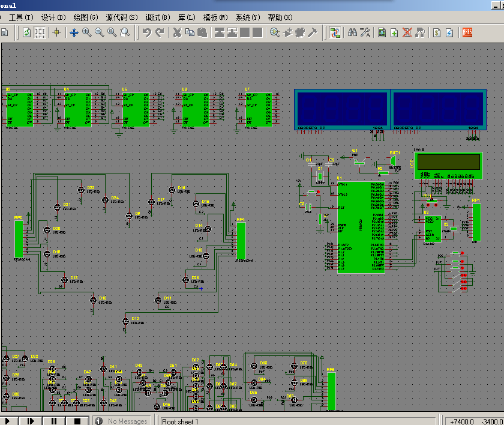The image size is (504, 425).
Task: Open the 源代码(S) menu
Action: click(x=122, y=17)
